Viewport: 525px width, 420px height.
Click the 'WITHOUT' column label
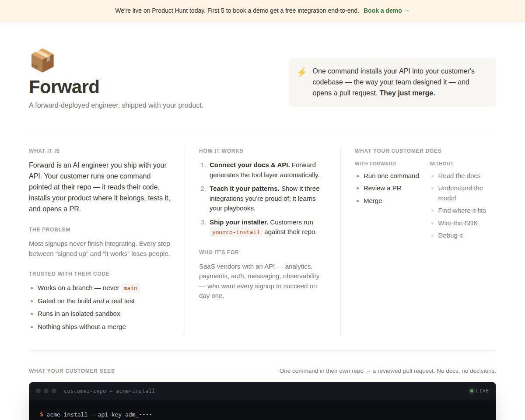[441, 164]
